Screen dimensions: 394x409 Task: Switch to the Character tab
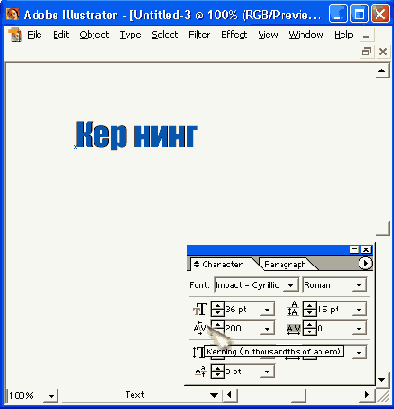(222, 264)
